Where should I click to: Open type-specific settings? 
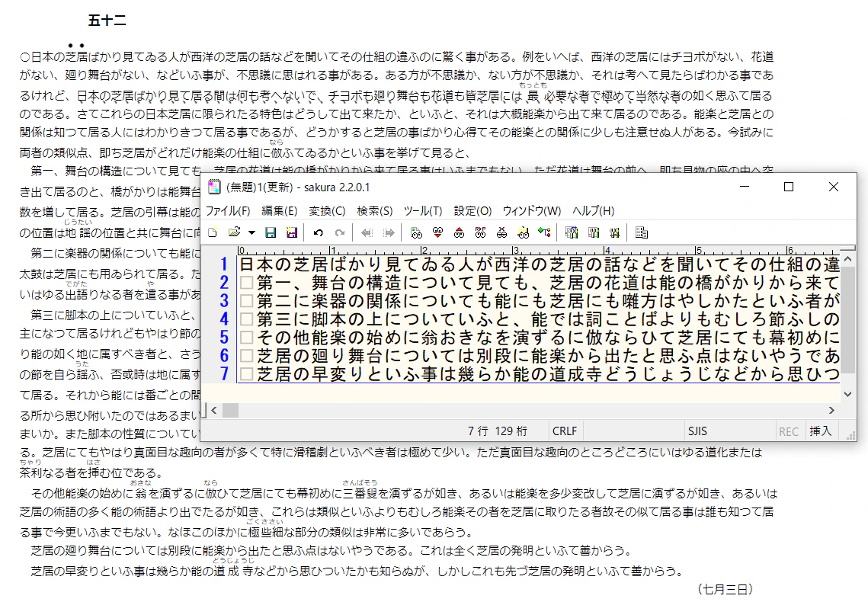click(594, 233)
